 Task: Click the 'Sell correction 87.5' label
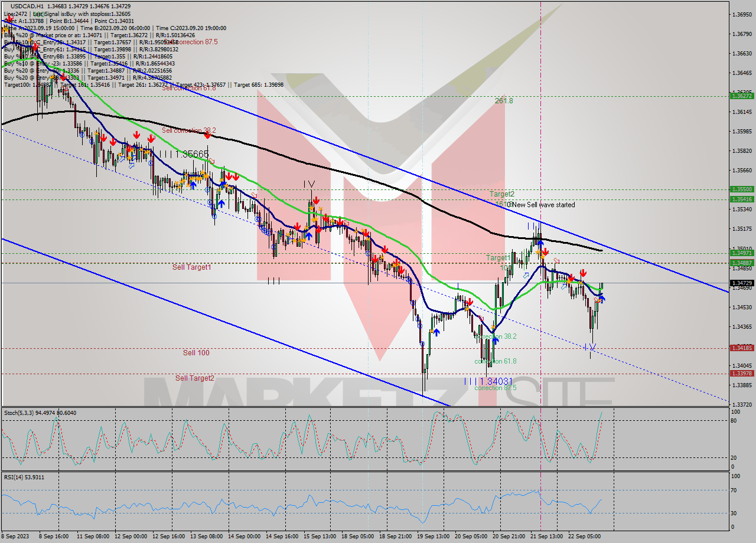[190, 42]
